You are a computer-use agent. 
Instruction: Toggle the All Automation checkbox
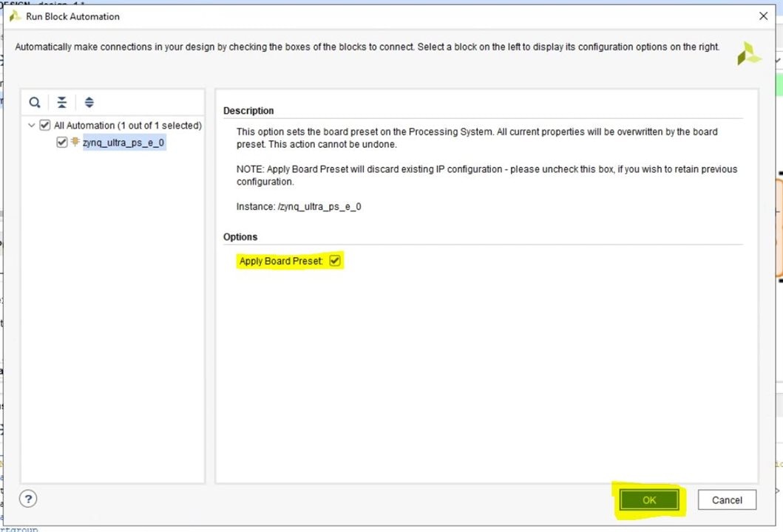[x=45, y=126]
